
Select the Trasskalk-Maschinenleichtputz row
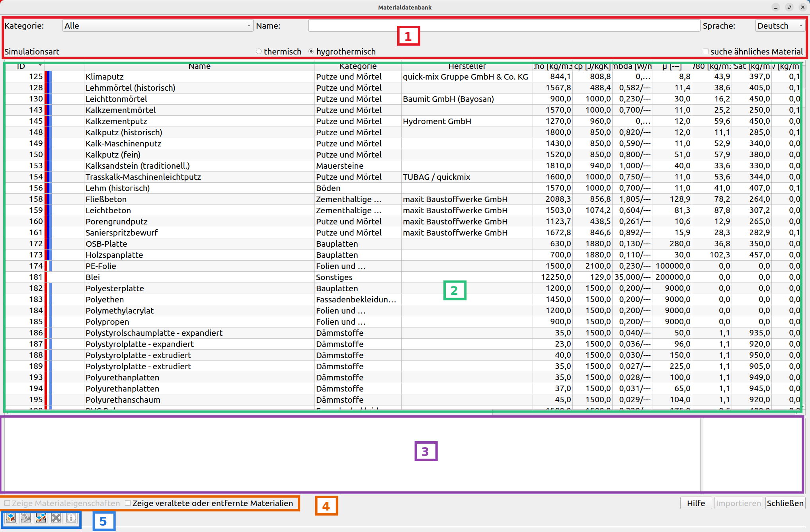coord(402,177)
